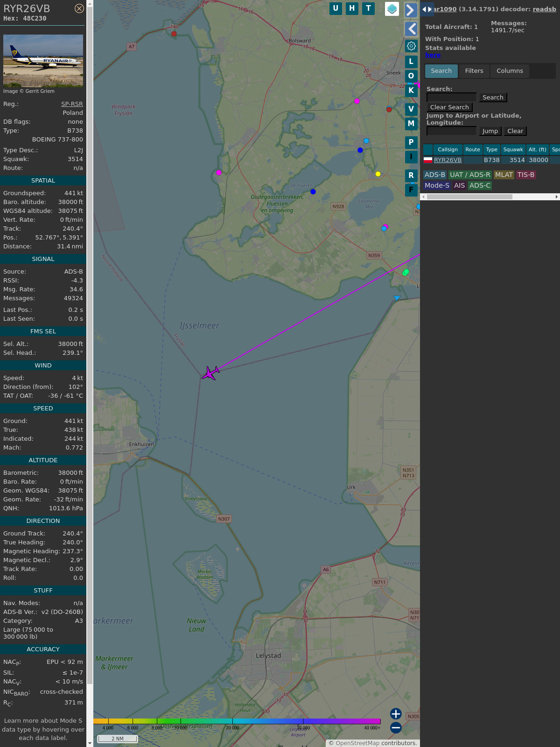
Task: Click the Jump button
Action: (490, 131)
